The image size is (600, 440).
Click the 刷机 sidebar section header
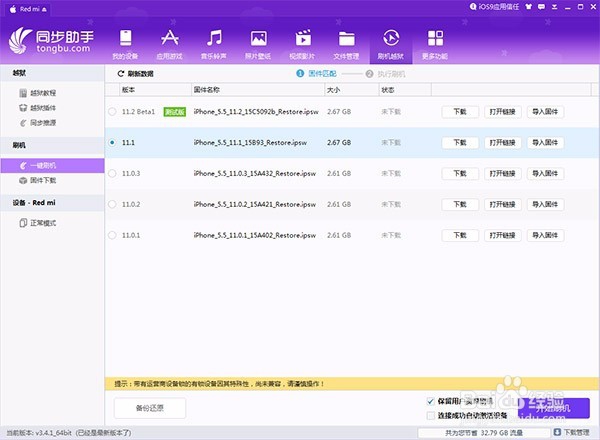[52, 145]
